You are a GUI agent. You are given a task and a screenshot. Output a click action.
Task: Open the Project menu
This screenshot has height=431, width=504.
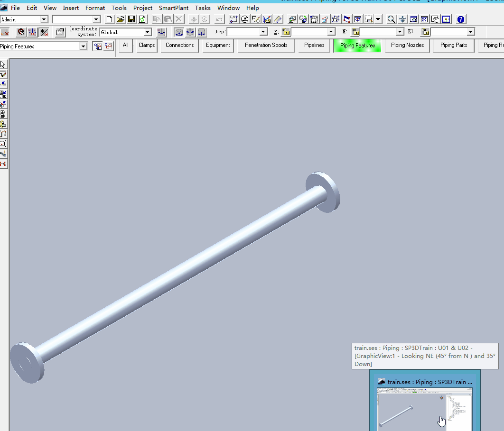click(x=143, y=8)
